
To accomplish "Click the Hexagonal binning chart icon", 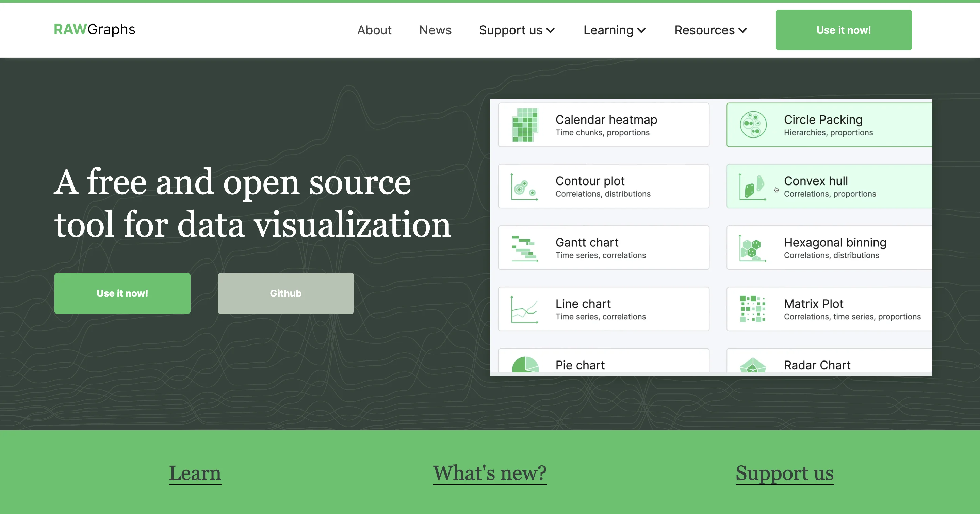I will [752, 248].
